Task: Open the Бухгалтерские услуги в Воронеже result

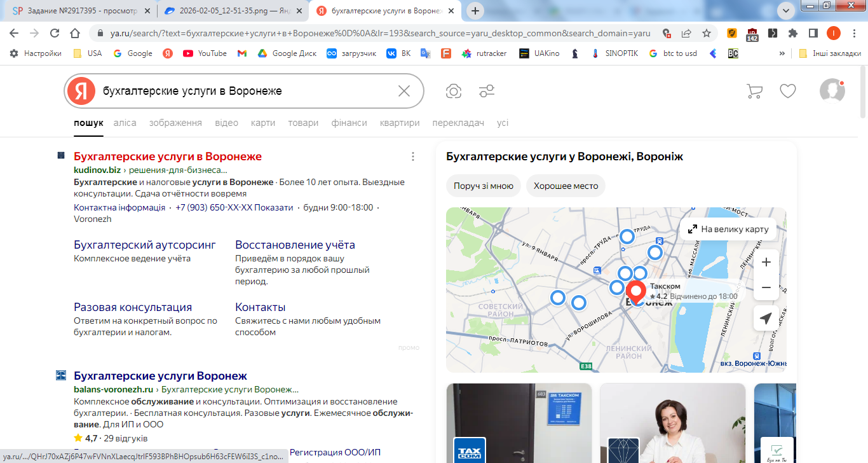Action: [x=168, y=156]
